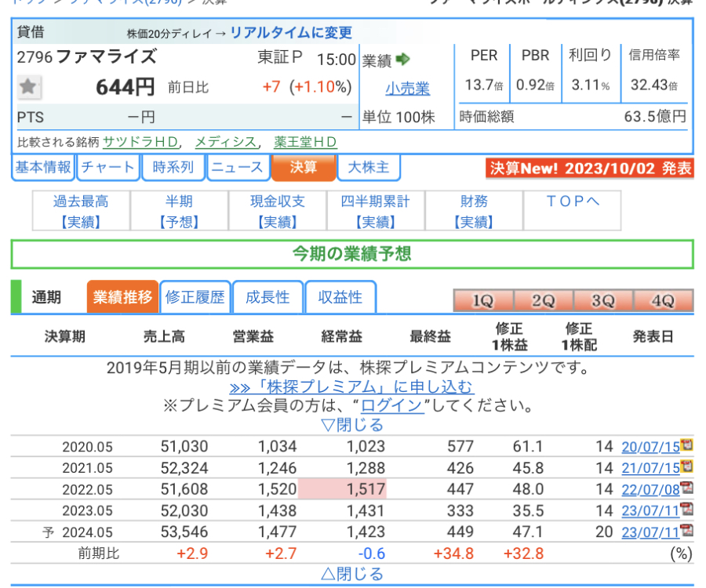Open PDF icon next to 22/07/08
This screenshot has height=588, width=706.
coord(687,487)
